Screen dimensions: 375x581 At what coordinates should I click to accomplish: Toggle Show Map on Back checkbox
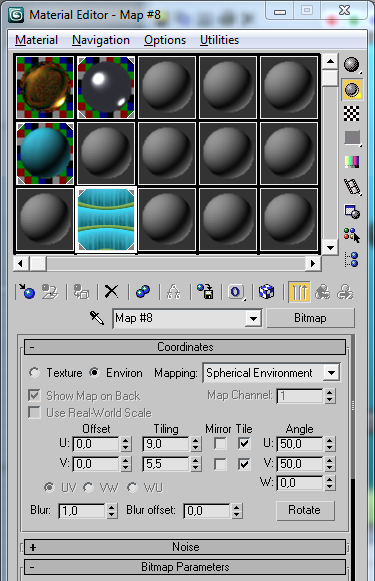[34, 395]
